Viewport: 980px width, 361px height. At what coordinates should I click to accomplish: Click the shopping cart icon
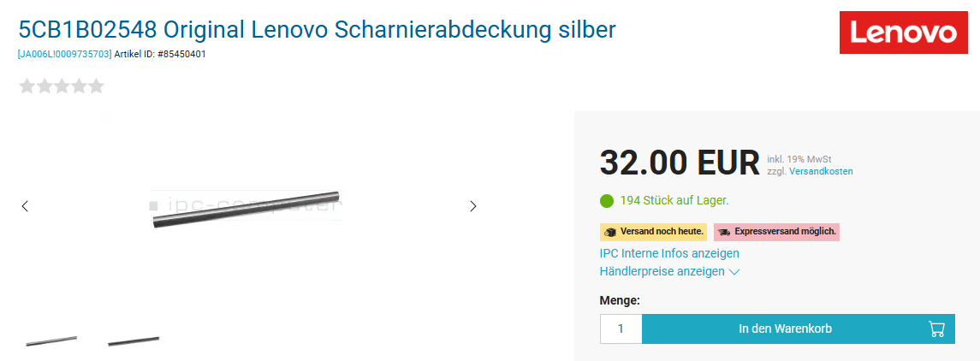pyautogui.click(x=936, y=328)
